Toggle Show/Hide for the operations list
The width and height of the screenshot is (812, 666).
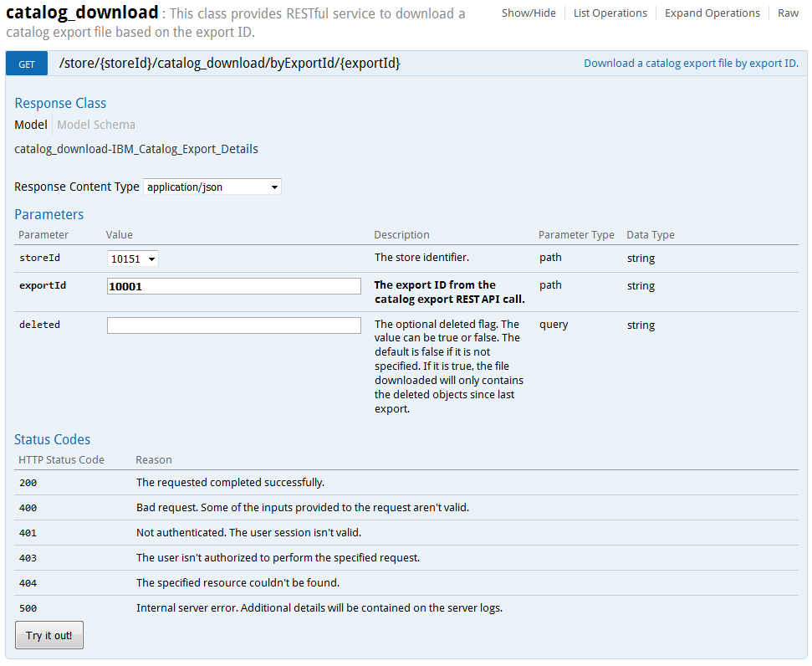529,13
